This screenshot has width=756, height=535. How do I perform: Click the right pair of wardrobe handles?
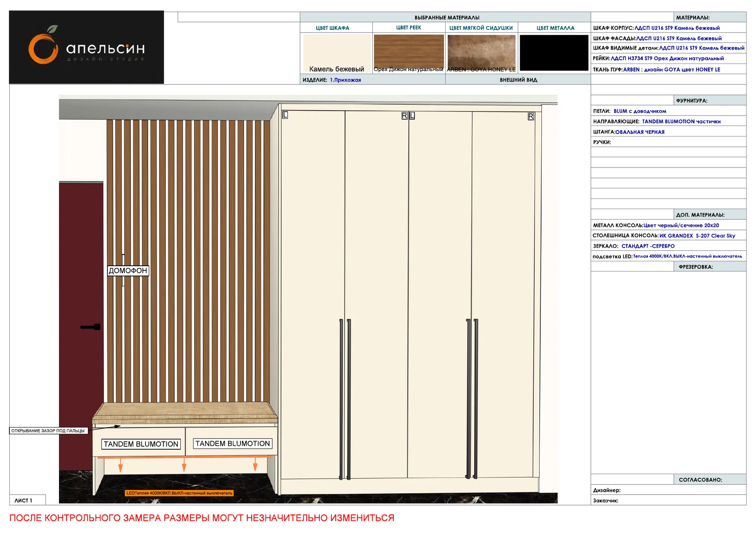tap(472, 399)
